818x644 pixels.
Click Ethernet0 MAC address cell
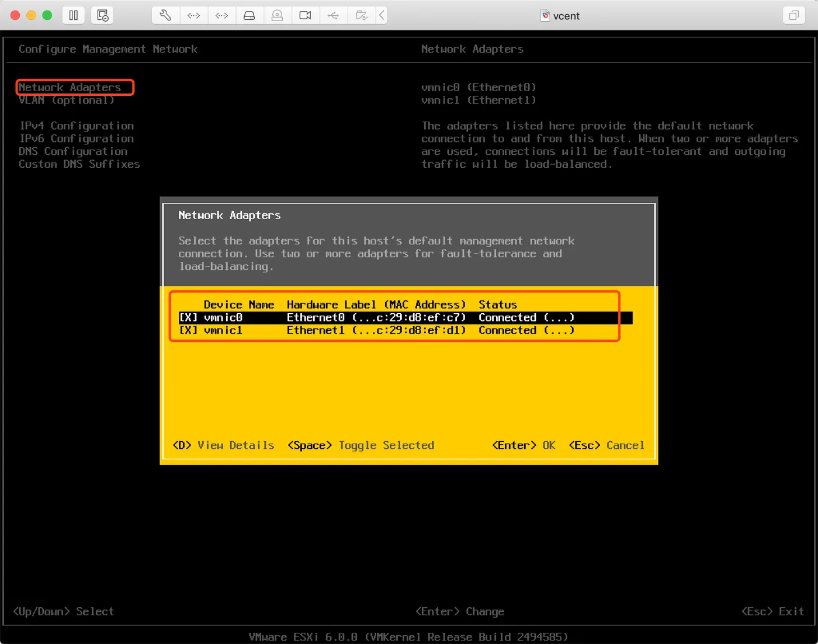(x=376, y=317)
